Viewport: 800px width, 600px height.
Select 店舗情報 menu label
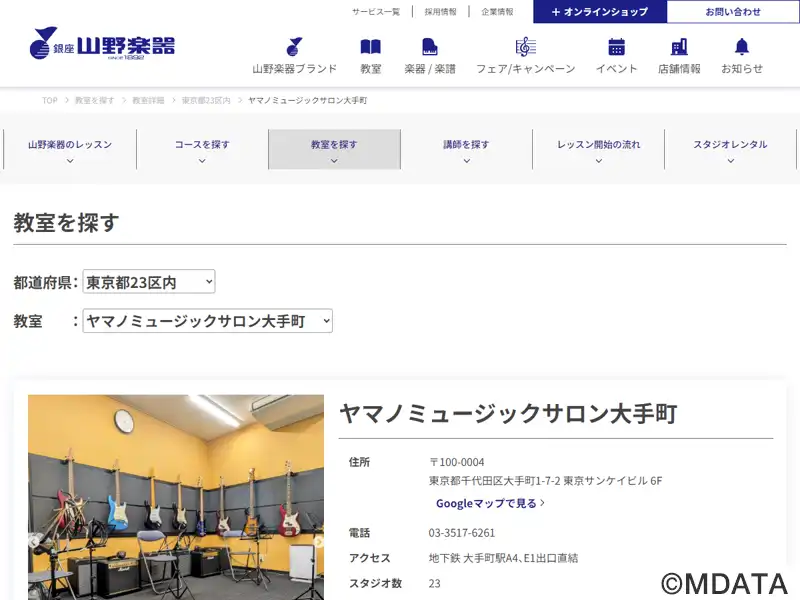coord(679,69)
